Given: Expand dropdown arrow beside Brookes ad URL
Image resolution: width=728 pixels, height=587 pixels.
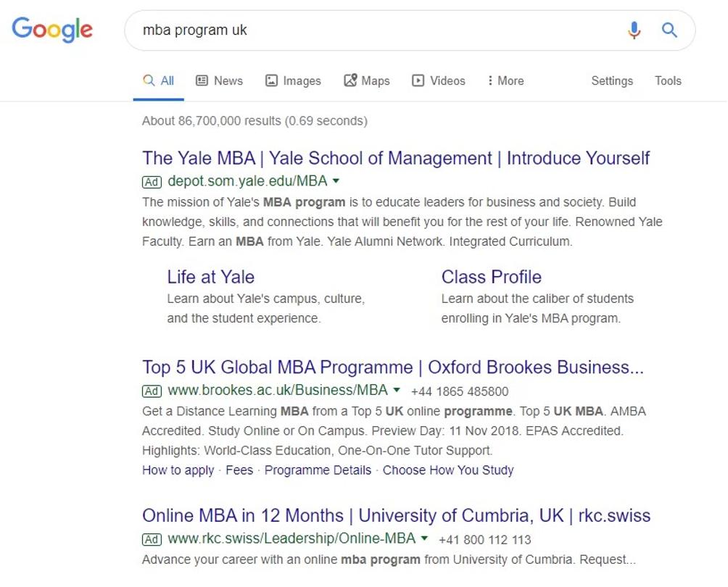Looking at the screenshot, I should point(397,390).
